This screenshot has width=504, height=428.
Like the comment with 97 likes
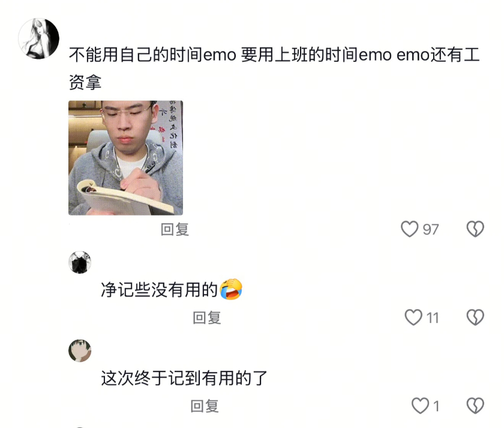409,229
